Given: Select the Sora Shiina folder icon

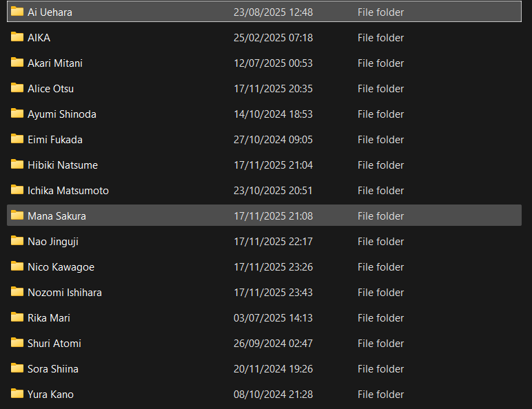Looking at the screenshot, I should coord(17,368).
